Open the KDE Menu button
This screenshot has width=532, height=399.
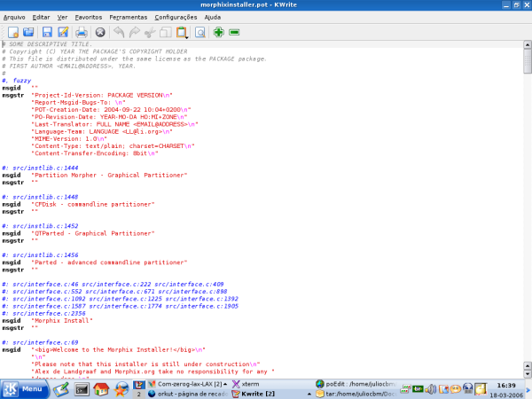(25, 389)
